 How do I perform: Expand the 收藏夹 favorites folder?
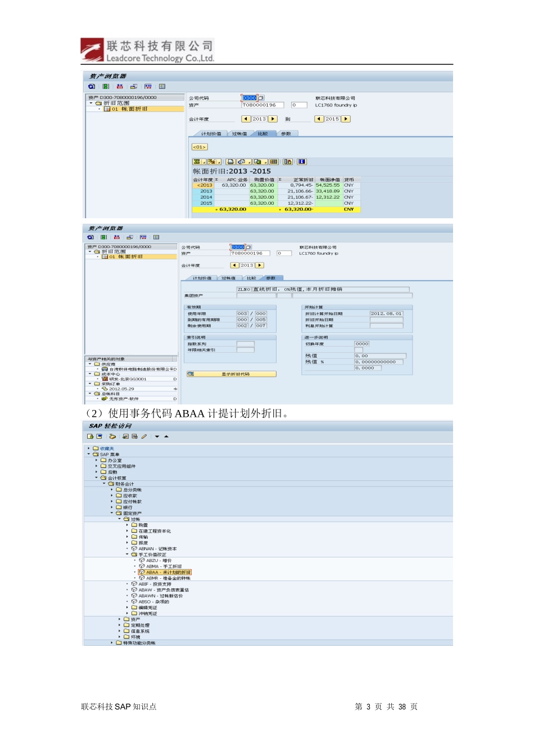point(89,448)
